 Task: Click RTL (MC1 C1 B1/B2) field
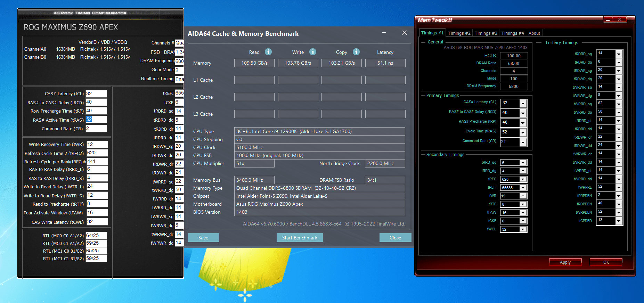[x=96, y=259]
